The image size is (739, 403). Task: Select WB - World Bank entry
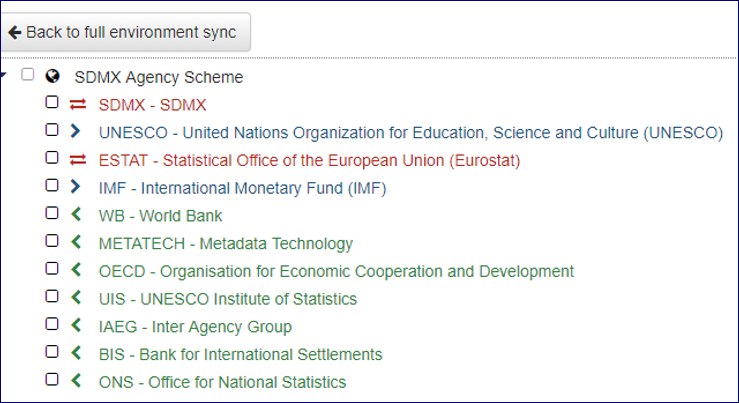click(160, 216)
